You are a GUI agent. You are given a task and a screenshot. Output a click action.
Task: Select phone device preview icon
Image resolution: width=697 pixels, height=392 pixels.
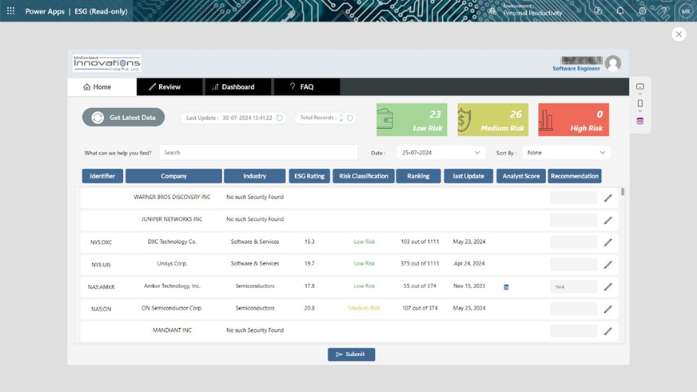[x=640, y=104]
